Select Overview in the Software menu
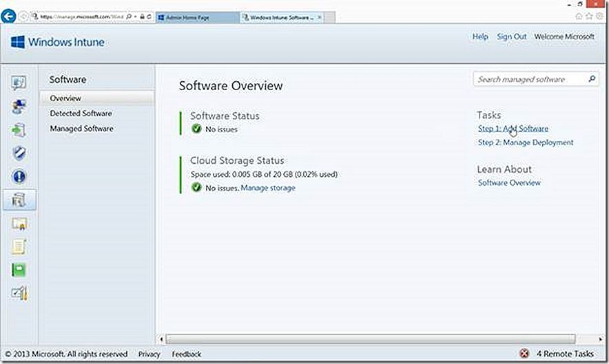 97,98
